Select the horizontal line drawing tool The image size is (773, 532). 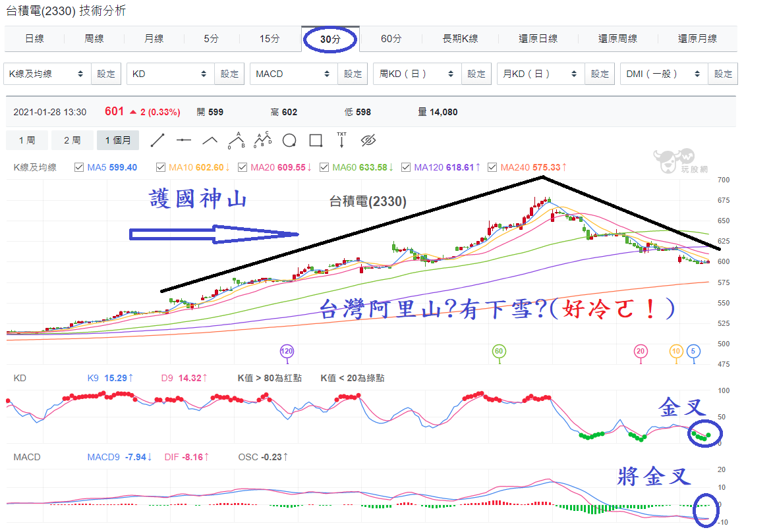(x=184, y=140)
